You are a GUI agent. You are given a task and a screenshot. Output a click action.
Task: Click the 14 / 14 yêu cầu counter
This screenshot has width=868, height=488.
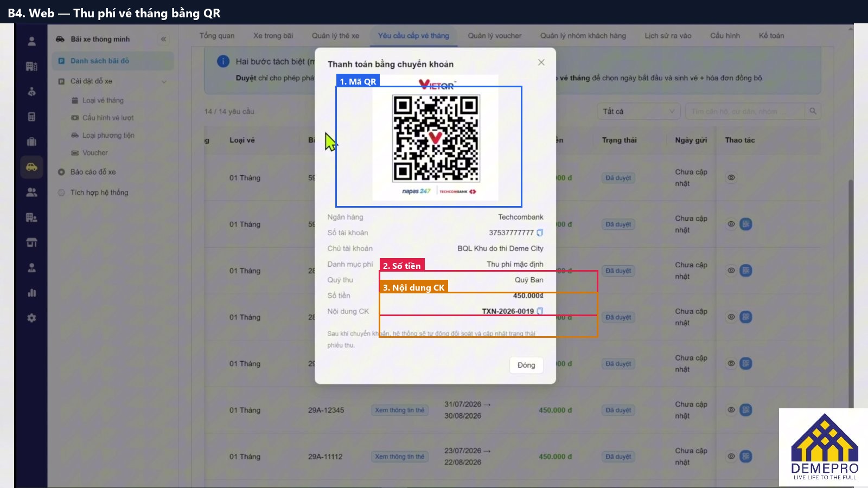[229, 111]
